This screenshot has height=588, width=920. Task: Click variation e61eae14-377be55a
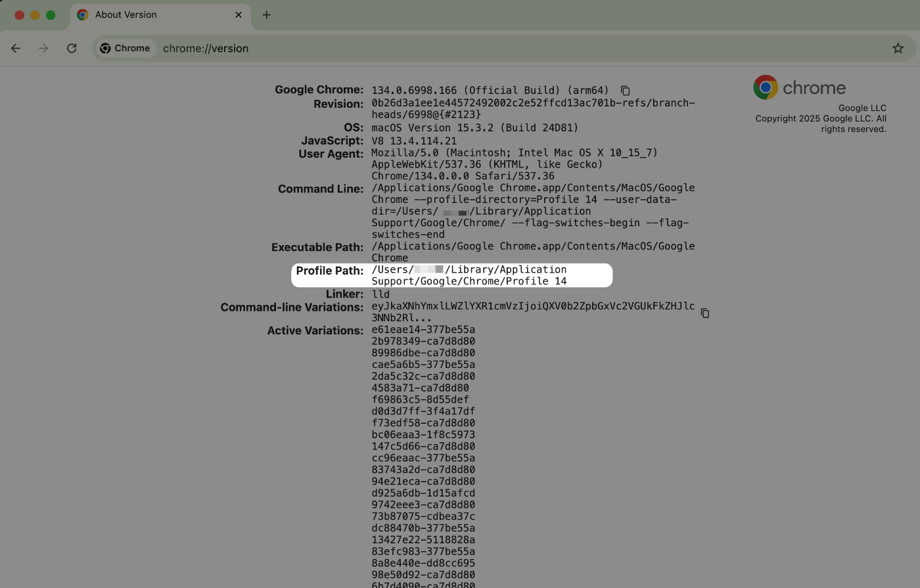(x=423, y=330)
